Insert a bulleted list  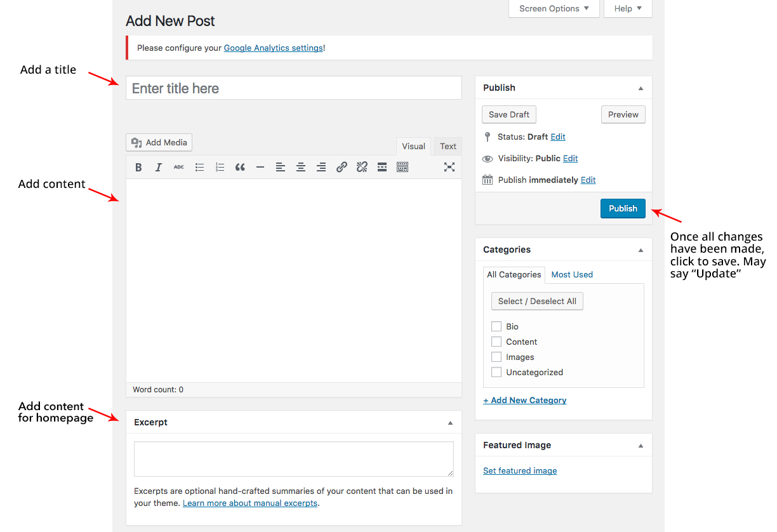pyautogui.click(x=199, y=167)
